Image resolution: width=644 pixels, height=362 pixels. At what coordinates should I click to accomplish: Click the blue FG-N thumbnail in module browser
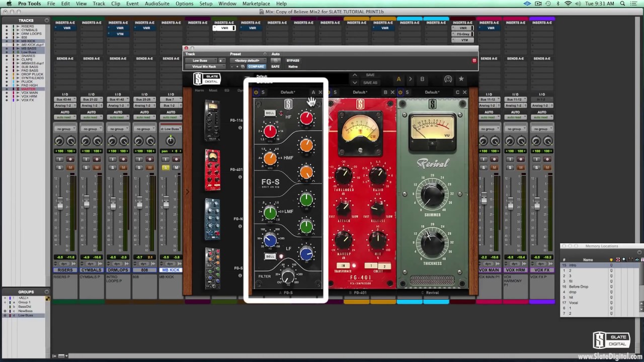[212, 219]
